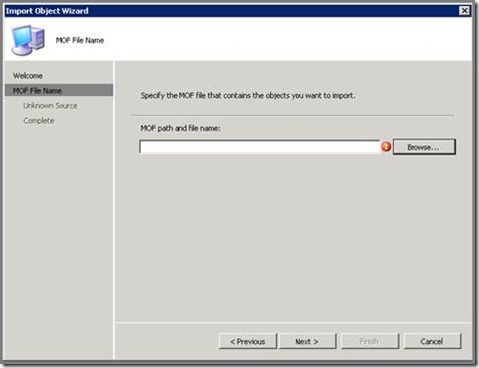Select the Unknown Source sidebar step
Image resolution: width=479 pixels, height=368 pixels.
click(50, 106)
